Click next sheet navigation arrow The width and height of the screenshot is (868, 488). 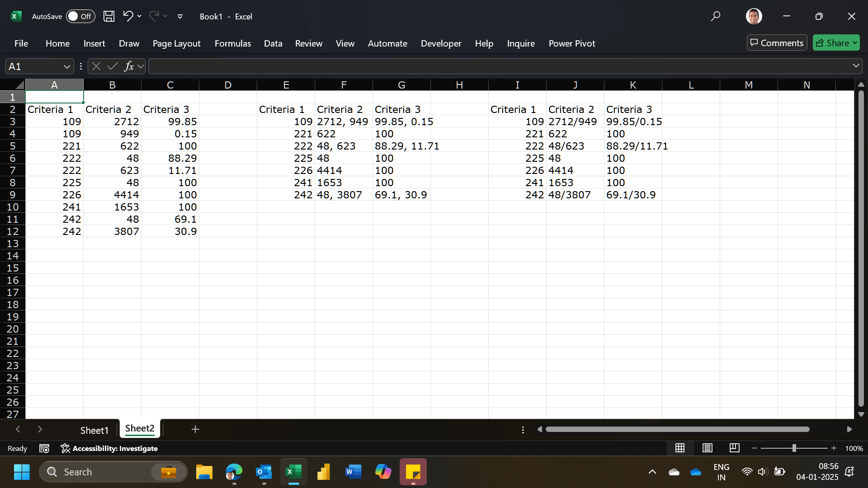pos(40,429)
